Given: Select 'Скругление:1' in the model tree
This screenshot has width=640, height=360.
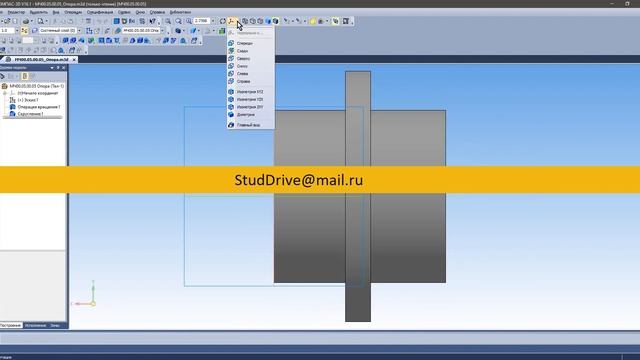Looking at the screenshot, I should click(31, 114).
